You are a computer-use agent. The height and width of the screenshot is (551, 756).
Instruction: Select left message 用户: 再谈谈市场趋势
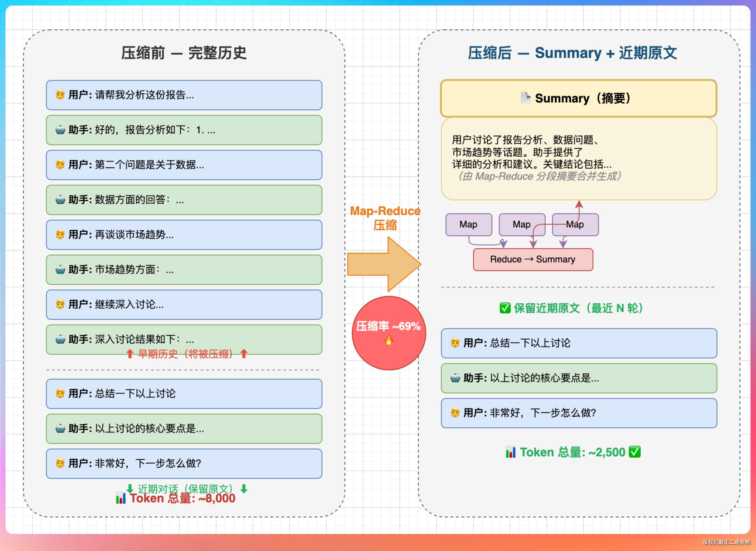point(184,235)
